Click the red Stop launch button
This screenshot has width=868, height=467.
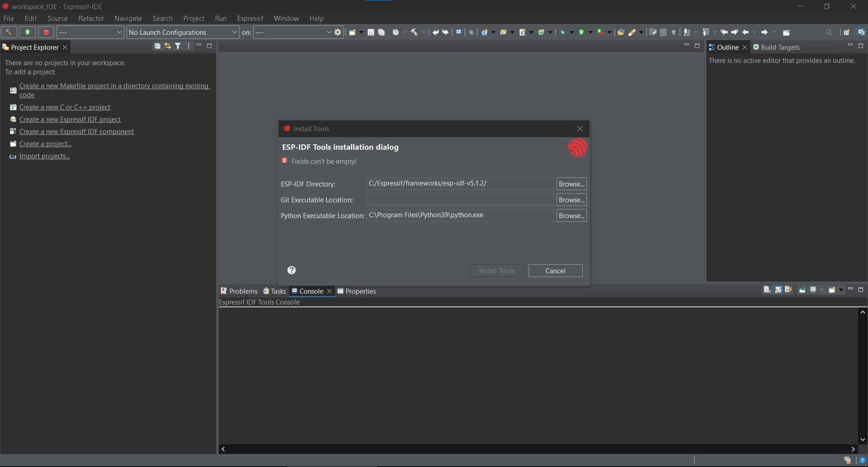46,32
